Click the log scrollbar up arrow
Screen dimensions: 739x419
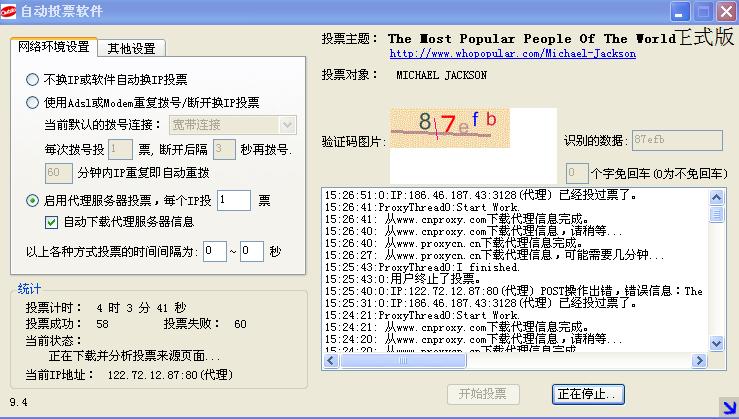(717, 194)
